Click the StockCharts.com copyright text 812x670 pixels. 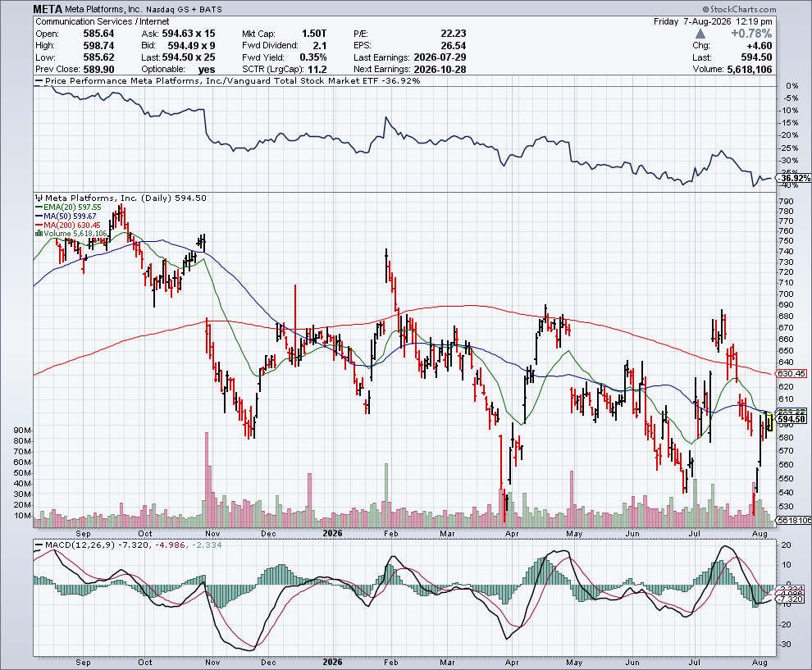(740, 9)
